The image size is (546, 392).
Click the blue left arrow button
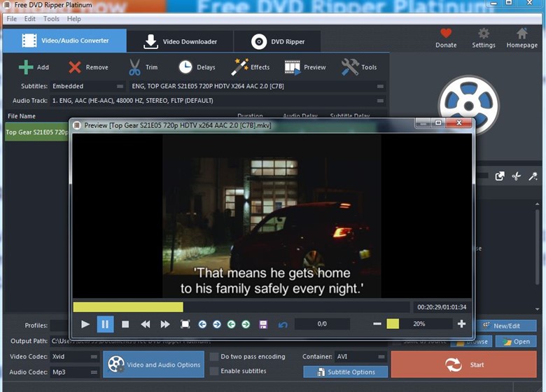(202, 324)
